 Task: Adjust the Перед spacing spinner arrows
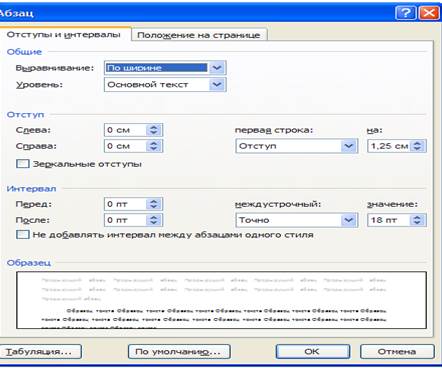154,204
